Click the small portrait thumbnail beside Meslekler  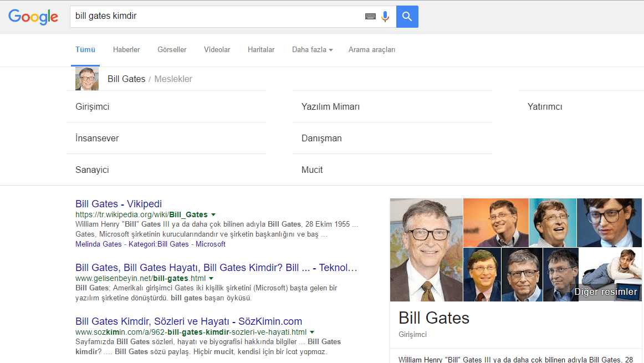pos(87,79)
